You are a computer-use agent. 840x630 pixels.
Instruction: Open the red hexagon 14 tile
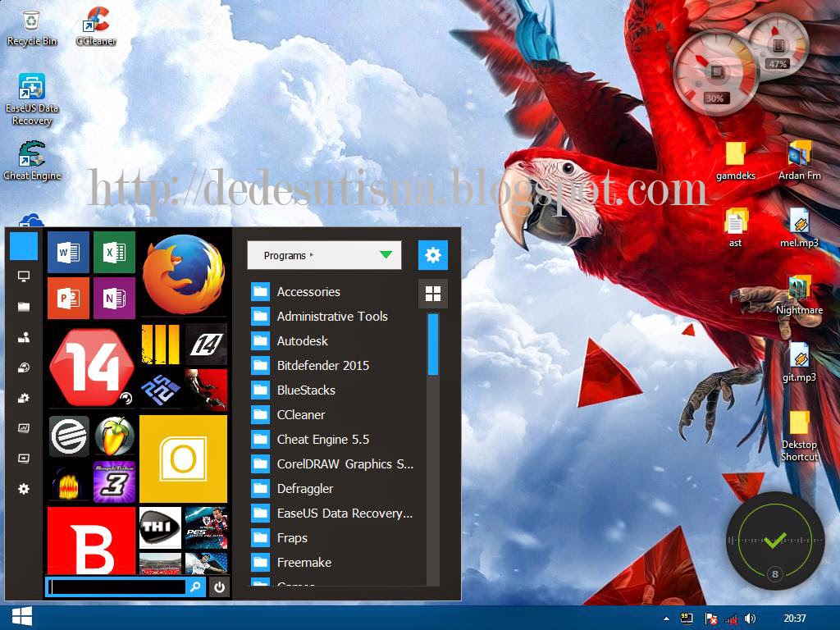[x=91, y=367]
